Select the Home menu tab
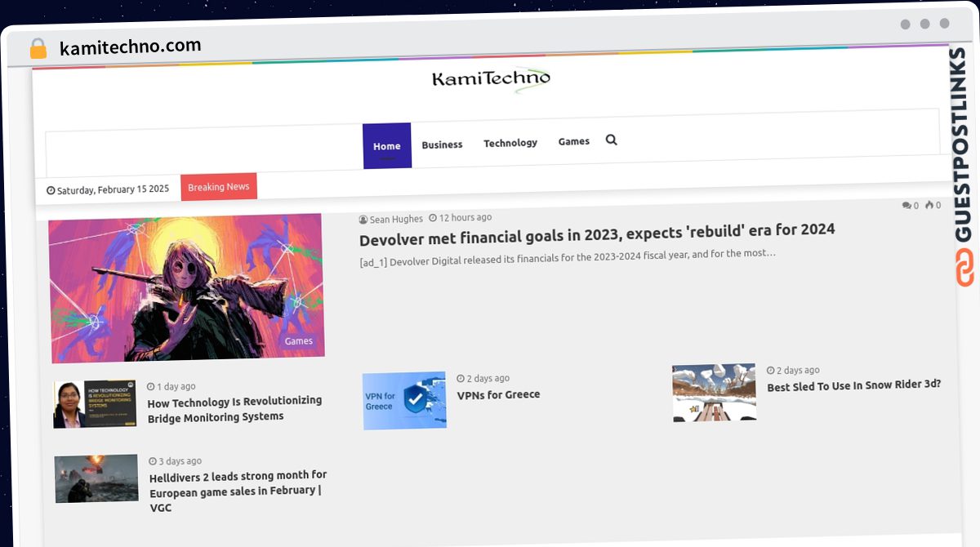The width and height of the screenshot is (980, 547). coord(387,146)
